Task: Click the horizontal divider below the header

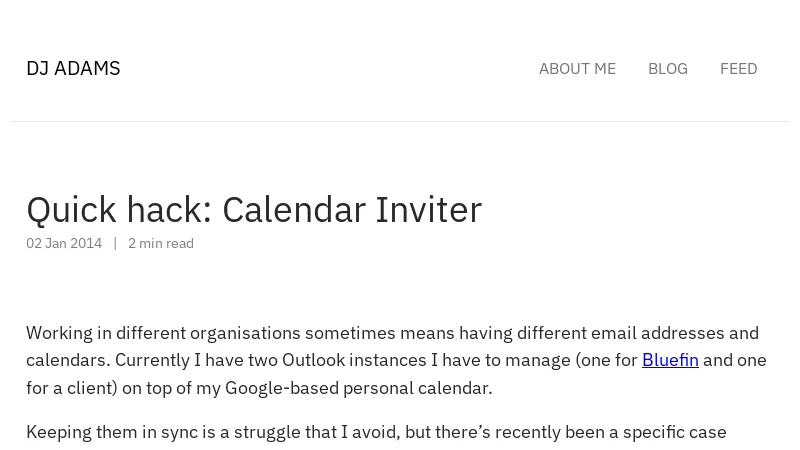Action: 400,121
